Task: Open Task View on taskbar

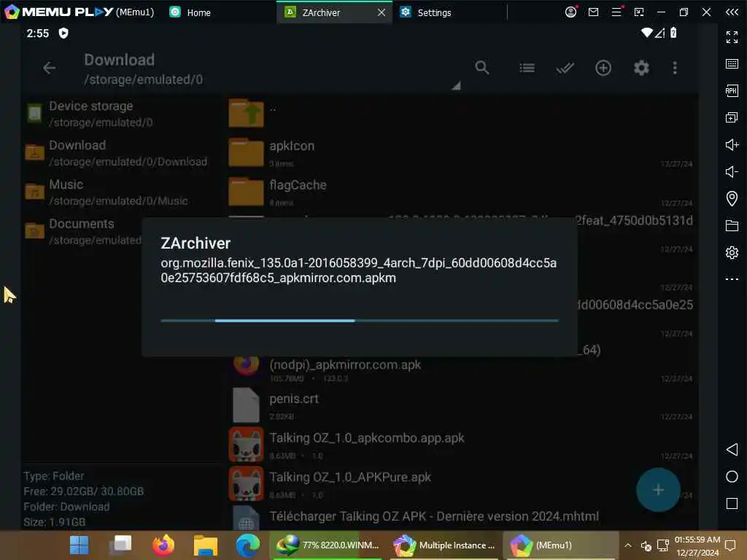Action: click(120, 545)
